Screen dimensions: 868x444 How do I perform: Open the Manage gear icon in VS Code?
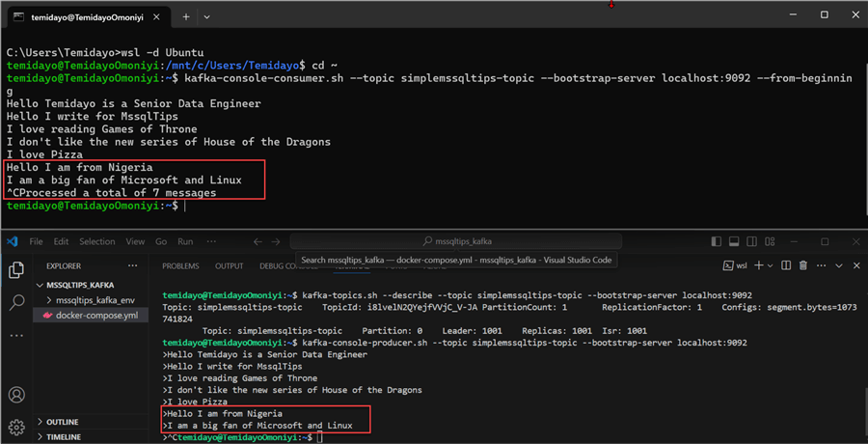(15, 427)
